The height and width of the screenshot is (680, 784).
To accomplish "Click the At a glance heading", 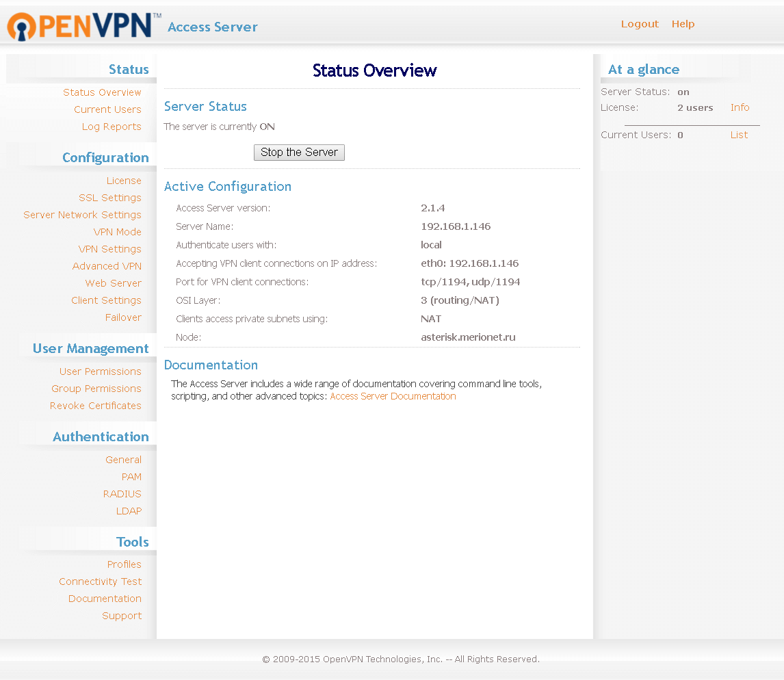I will tap(644, 70).
